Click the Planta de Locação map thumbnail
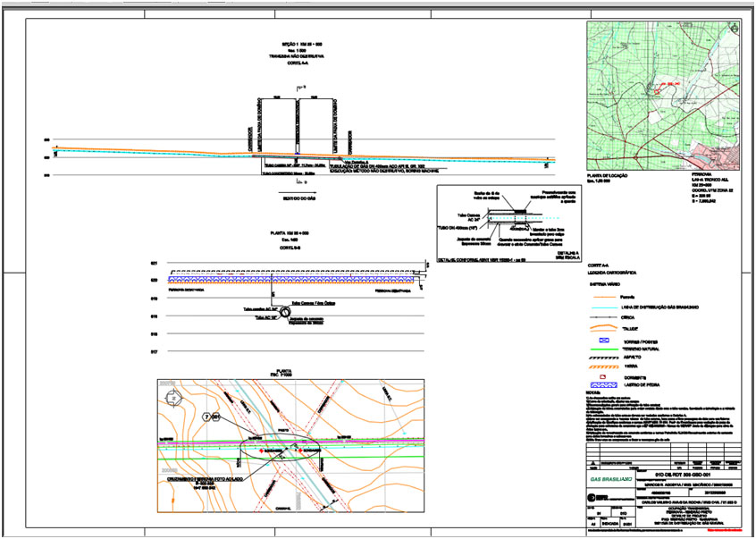 (x=664, y=94)
